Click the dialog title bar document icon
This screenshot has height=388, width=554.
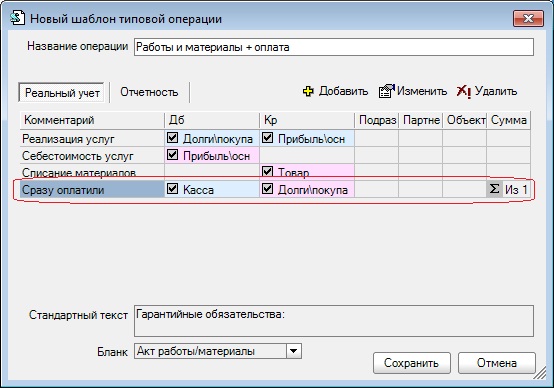click(x=18, y=18)
